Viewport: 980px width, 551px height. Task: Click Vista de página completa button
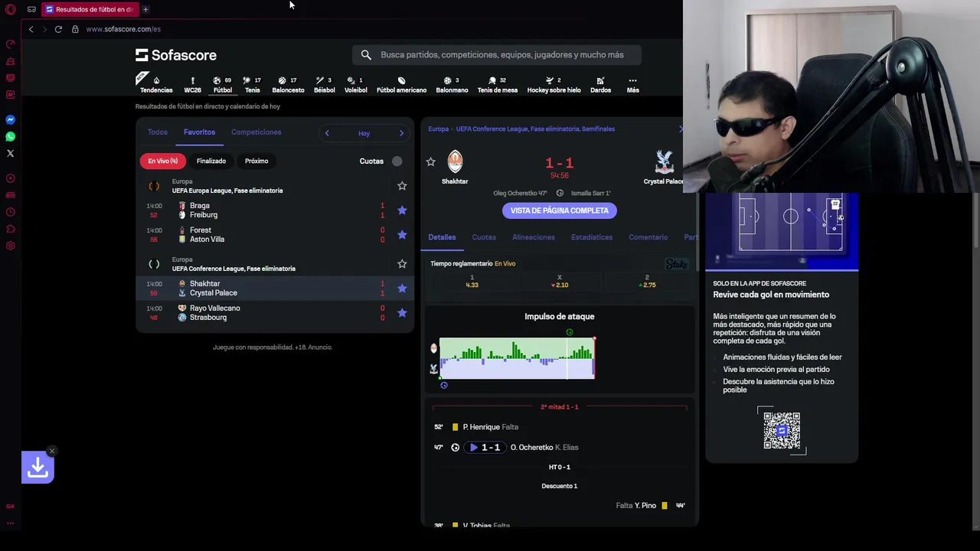pos(560,210)
